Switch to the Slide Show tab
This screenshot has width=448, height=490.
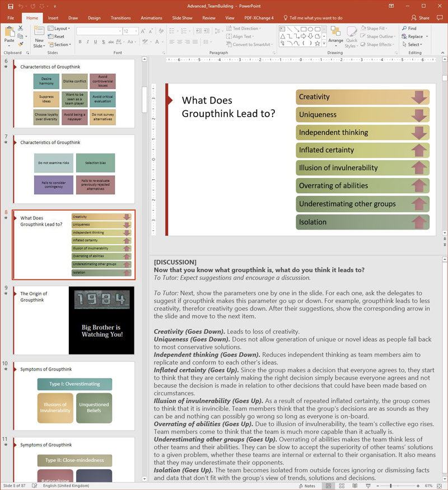[x=182, y=18]
